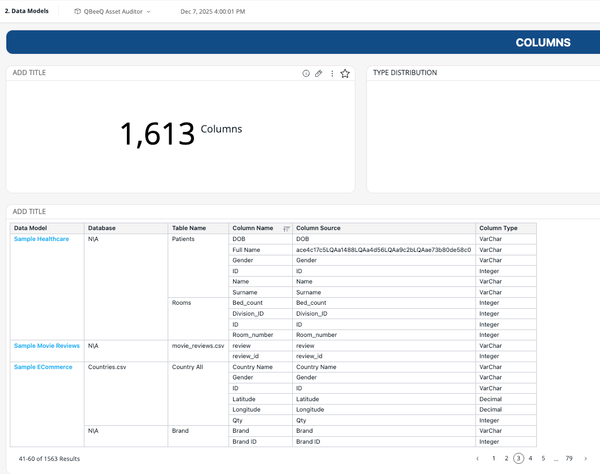The height and width of the screenshot is (474, 600).
Task: Click the info icon on the Columns widget
Action: click(306, 73)
